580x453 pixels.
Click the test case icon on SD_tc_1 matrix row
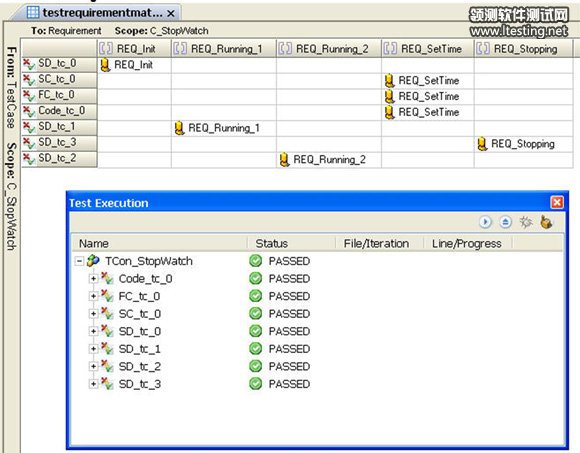tap(29, 127)
